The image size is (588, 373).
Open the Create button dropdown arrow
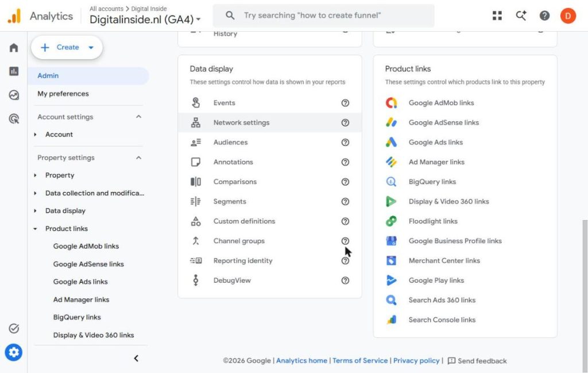(x=91, y=47)
